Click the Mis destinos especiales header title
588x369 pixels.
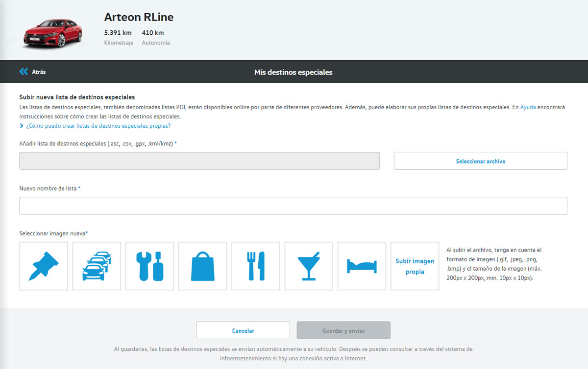293,72
